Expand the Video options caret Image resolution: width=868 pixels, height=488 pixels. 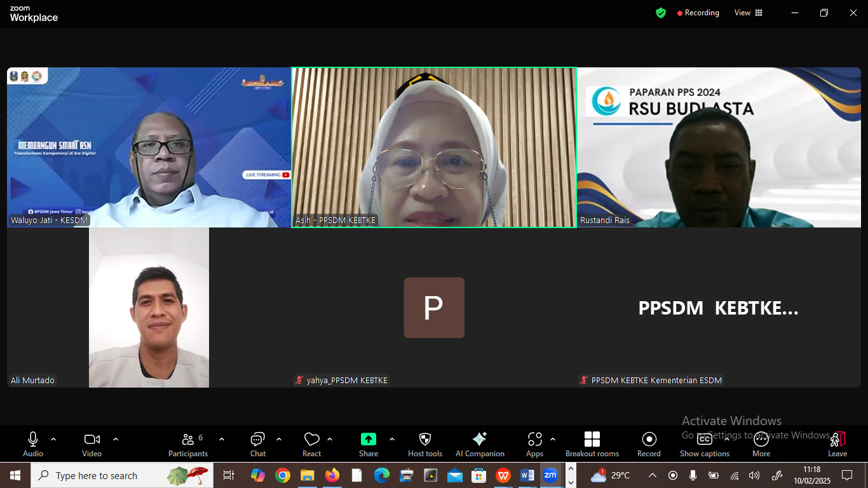[116, 439]
